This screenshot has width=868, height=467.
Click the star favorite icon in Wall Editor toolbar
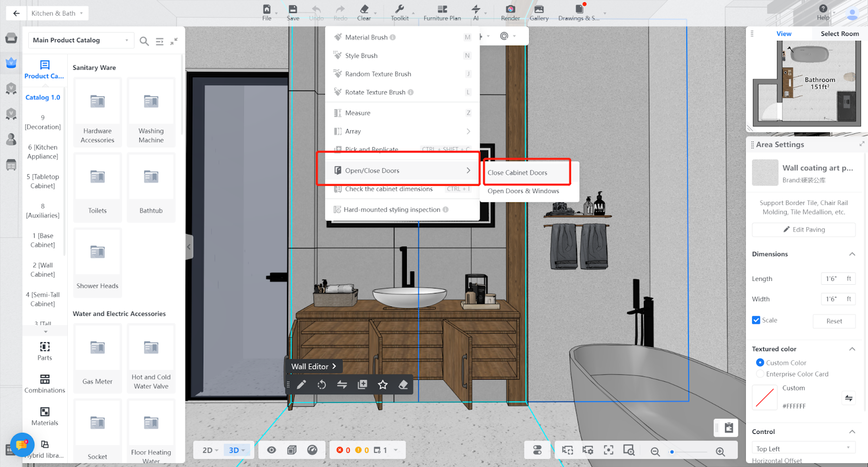click(382, 385)
